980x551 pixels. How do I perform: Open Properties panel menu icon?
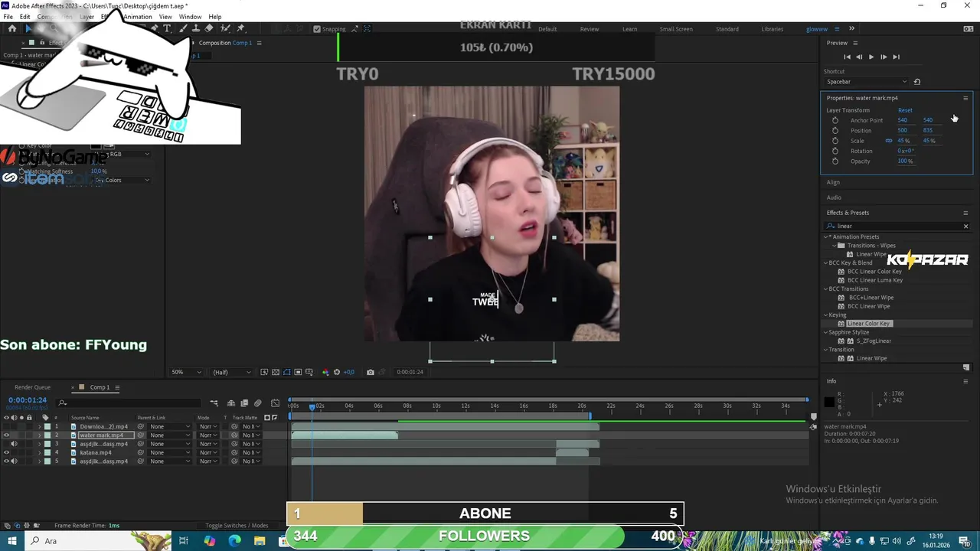pos(965,98)
